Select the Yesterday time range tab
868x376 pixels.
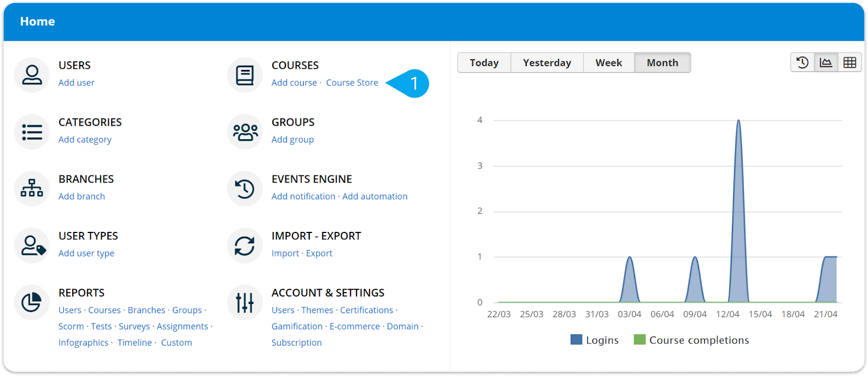547,63
